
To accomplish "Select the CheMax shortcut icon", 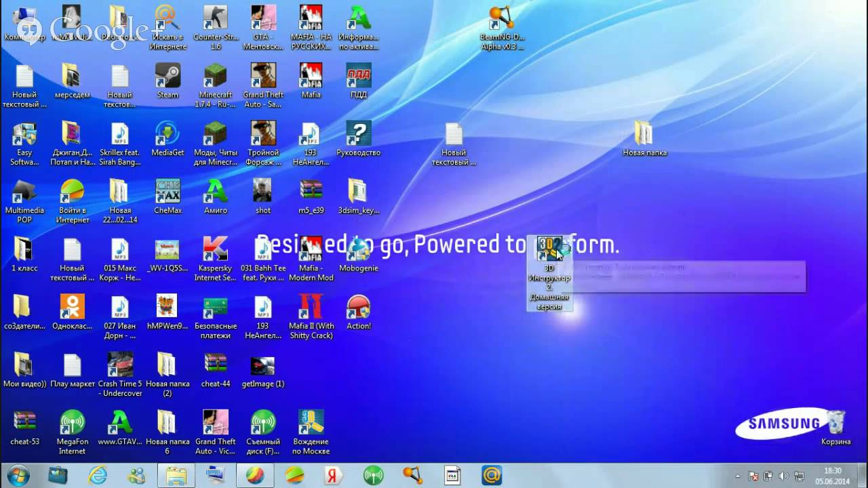I will click(167, 196).
